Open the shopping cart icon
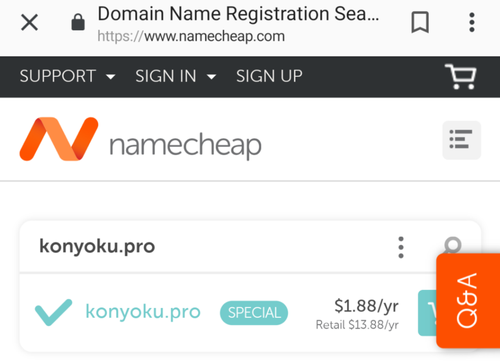The image size is (500, 361). [461, 77]
